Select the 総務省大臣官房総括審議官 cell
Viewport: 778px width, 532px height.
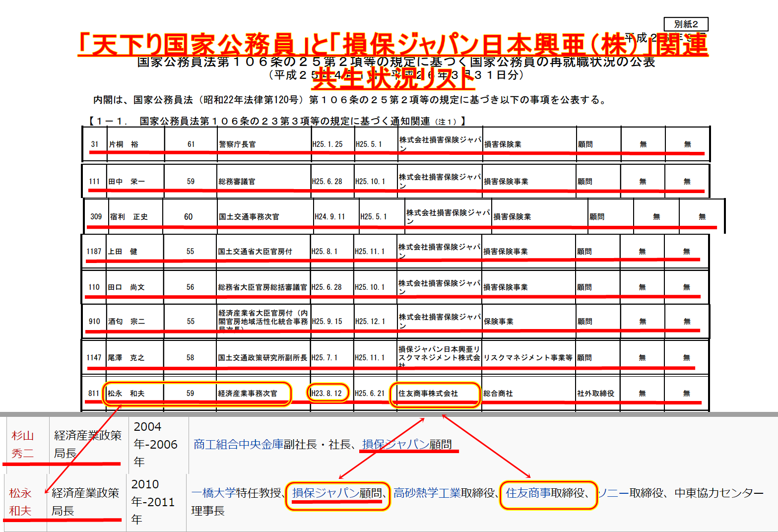(x=262, y=287)
